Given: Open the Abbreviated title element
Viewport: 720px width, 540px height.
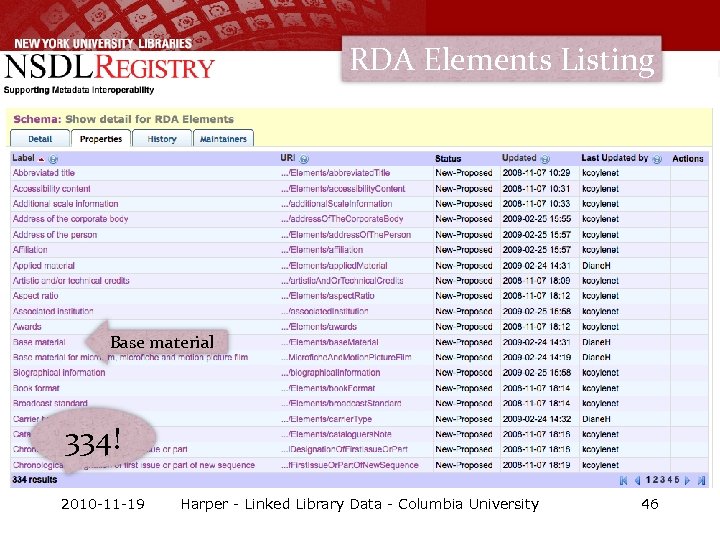Looking at the screenshot, I should click(x=44, y=173).
